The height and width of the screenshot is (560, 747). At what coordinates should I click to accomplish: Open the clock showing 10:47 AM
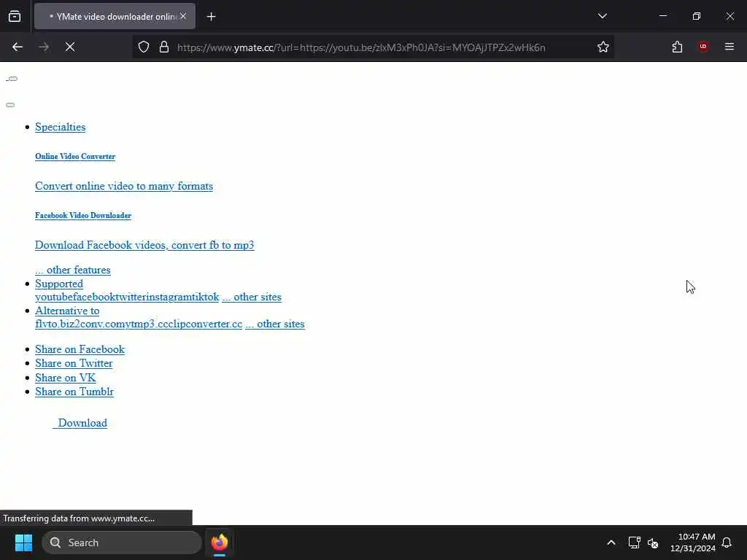pyautogui.click(x=693, y=542)
